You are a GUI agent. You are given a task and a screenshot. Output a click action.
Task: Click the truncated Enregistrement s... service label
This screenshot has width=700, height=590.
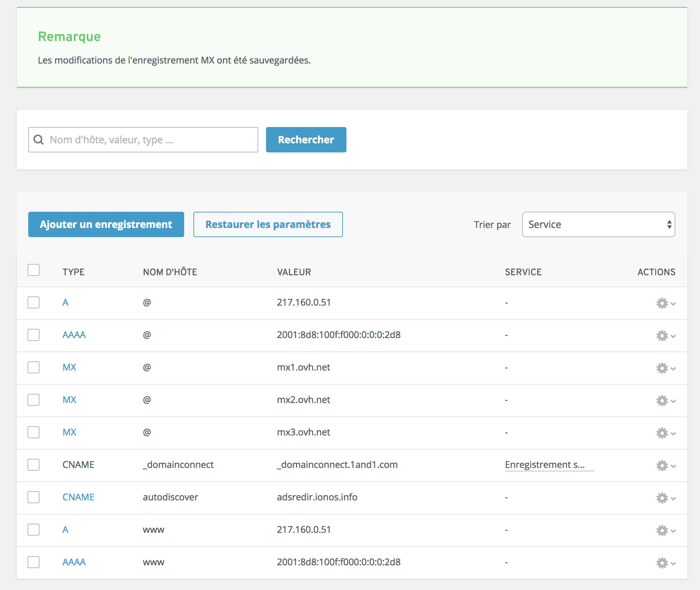tap(545, 465)
